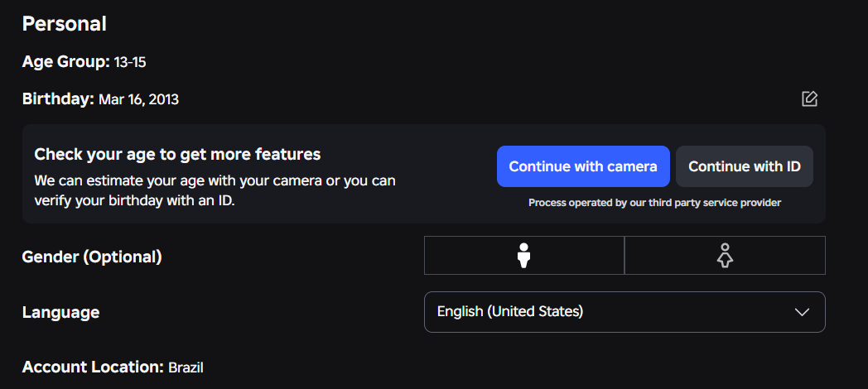868x389 pixels.
Task: Click the Account Location label
Action: pos(93,367)
